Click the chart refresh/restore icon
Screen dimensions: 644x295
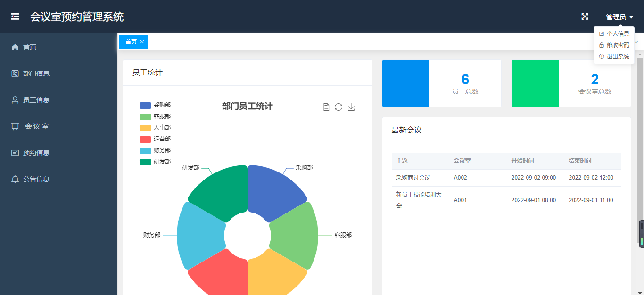[x=339, y=107]
